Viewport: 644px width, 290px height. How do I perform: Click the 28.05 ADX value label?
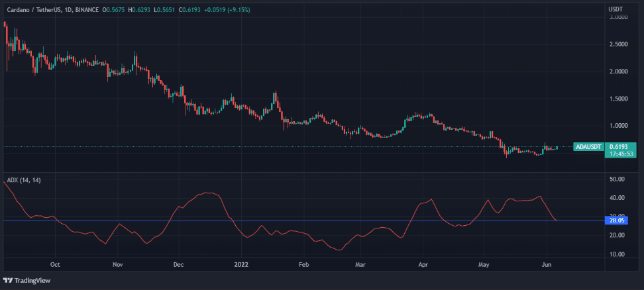coord(616,220)
